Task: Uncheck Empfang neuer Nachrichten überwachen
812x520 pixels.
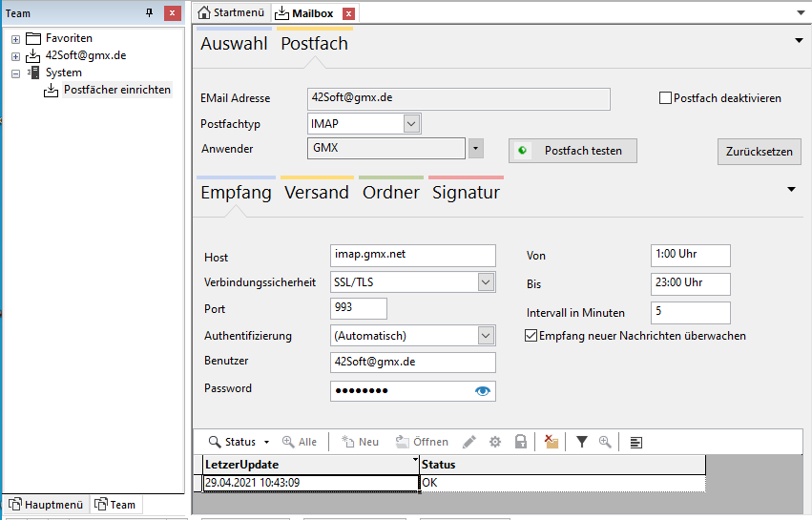Action: pyautogui.click(x=531, y=336)
